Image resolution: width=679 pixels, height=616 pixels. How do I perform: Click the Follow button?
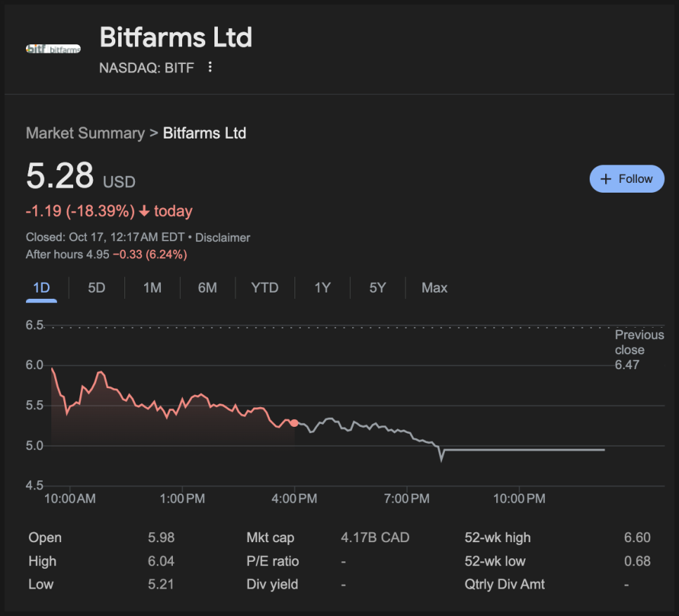tap(626, 179)
